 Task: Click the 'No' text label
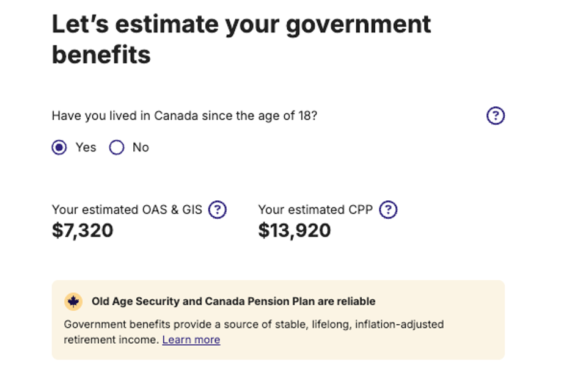click(x=141, y=147)
